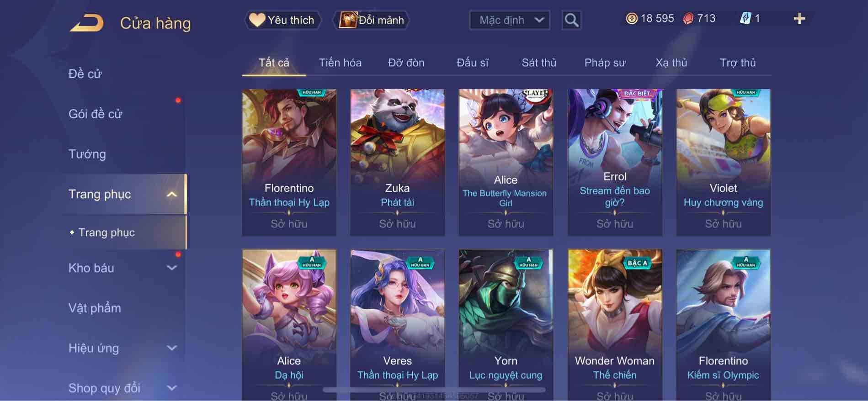Expand the Shop quy đổi menu

pyautogui.click(x=172, y=388)
